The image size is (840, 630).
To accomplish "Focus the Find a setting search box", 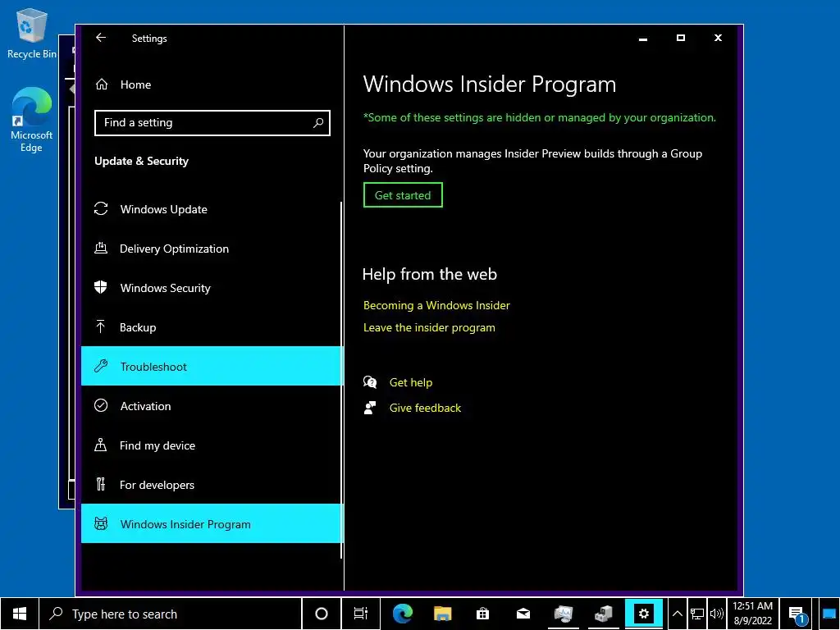I will [x=212, y=123].
